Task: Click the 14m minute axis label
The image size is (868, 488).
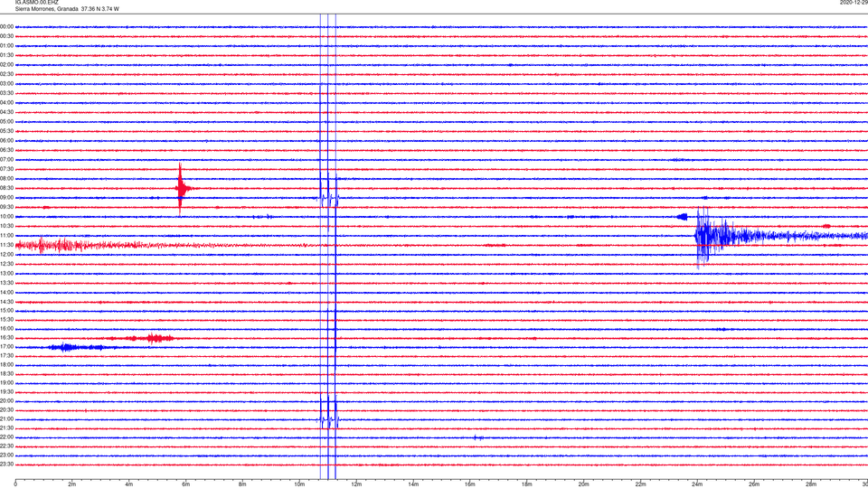Action: 413,484
